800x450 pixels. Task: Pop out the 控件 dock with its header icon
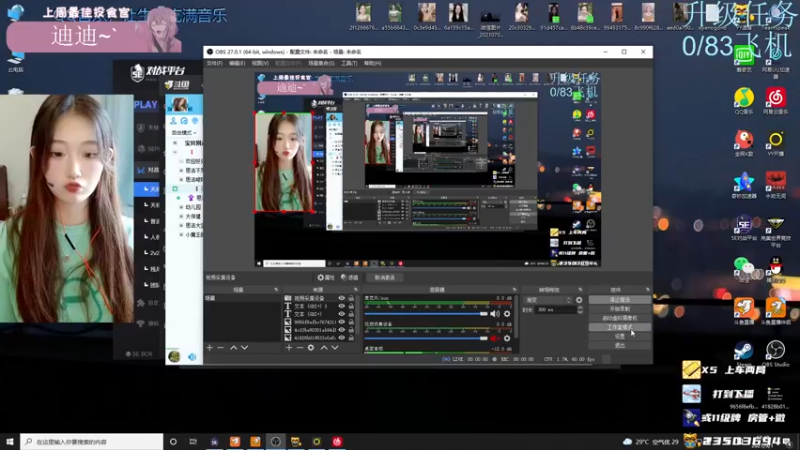(647, 290)
